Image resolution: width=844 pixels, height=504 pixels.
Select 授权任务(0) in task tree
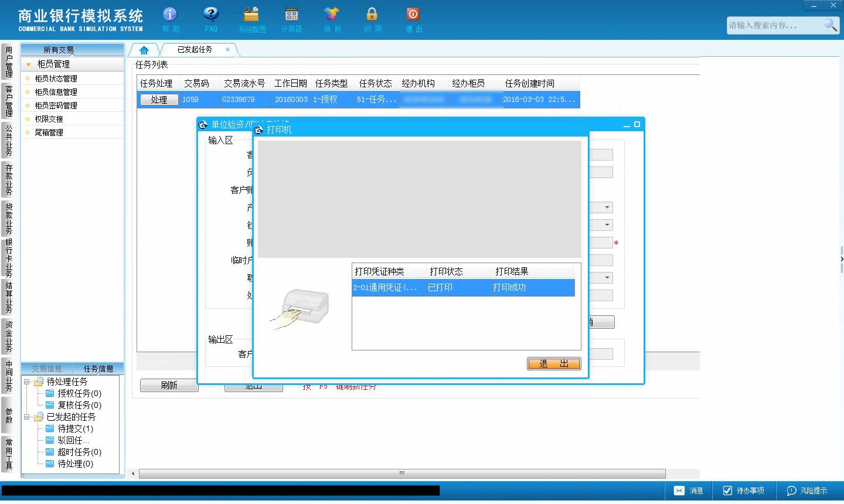pos(79,393)
